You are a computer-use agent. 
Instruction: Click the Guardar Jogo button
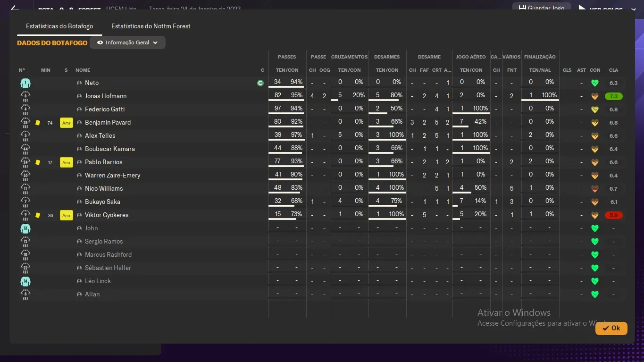542,8
